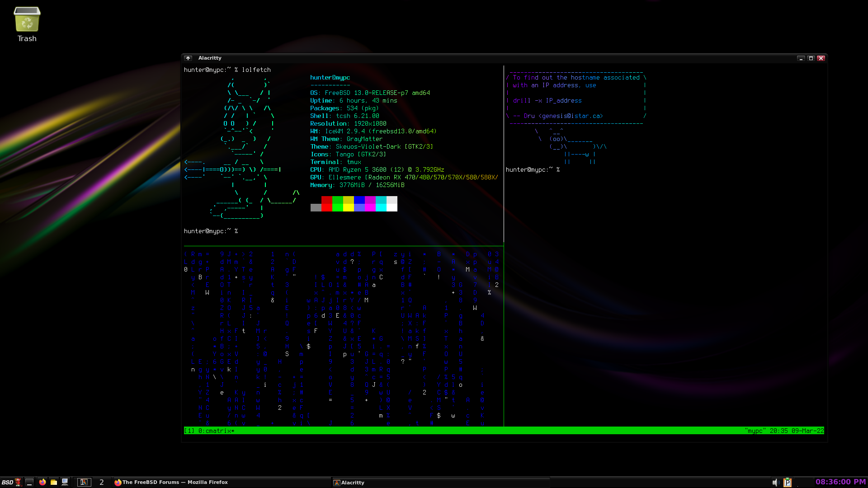868x488 pixels.
Task: Switch to workspace 1 in taskbar
Action: pyautogui.click(x=84, y=482)
